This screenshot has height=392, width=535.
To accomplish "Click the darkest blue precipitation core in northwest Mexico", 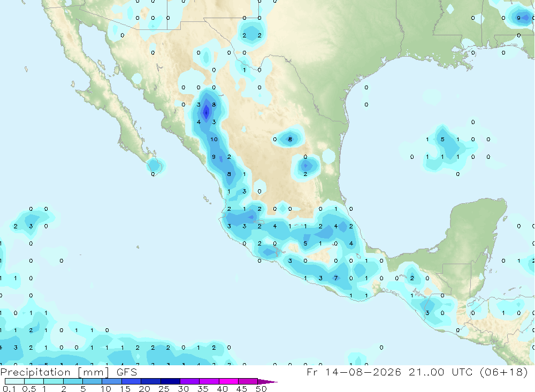I will tap(206, 112).
